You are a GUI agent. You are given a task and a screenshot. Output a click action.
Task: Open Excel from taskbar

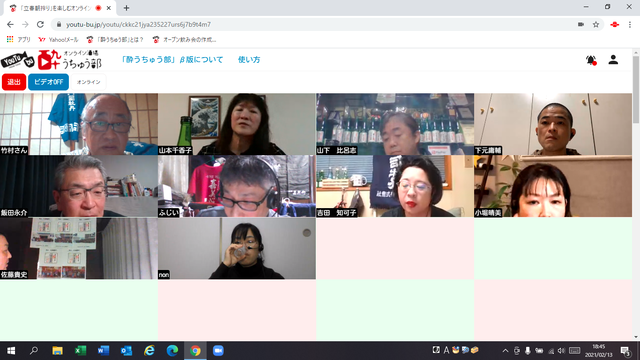click(80, 351)
